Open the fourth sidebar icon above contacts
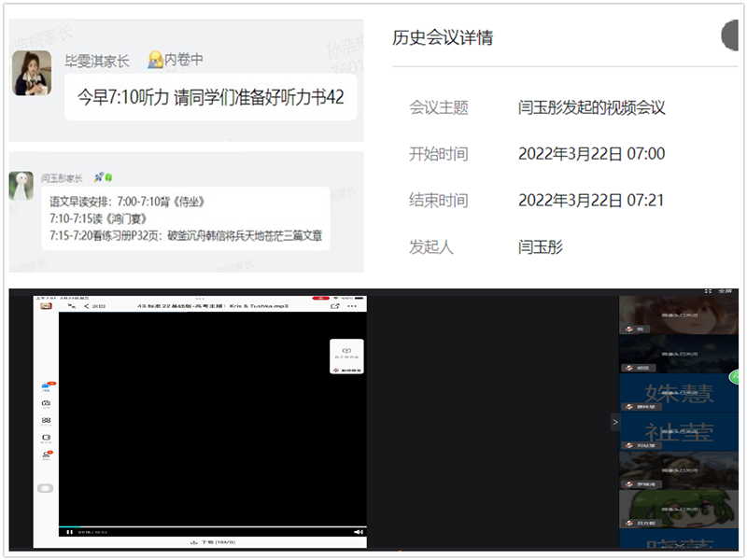 [46, 438]
